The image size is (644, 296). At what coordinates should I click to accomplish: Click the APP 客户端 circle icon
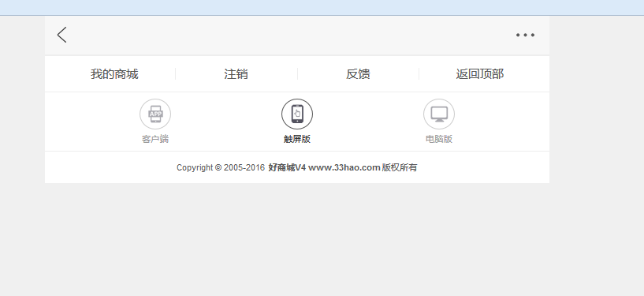tap(155, 114)
